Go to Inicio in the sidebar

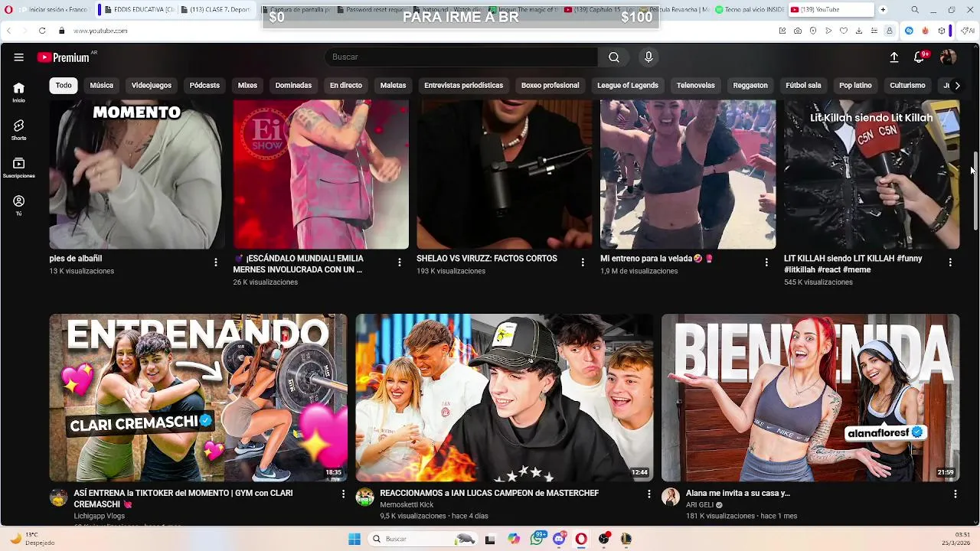18,92
